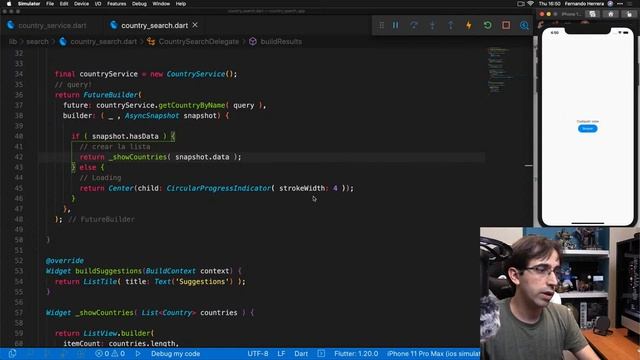Click the start debugging play icon in status bar
640x360 pixels.
tap(138, 354)
